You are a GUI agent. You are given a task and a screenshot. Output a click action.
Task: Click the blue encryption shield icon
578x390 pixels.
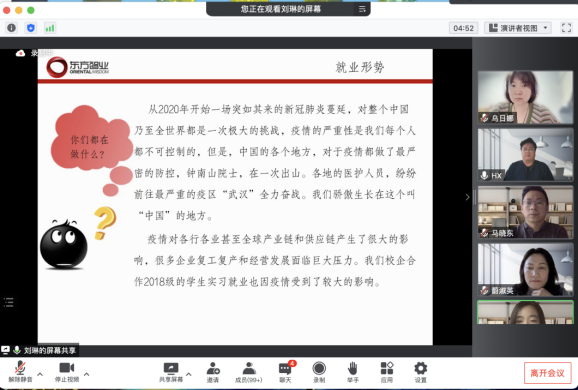(31, 28)
